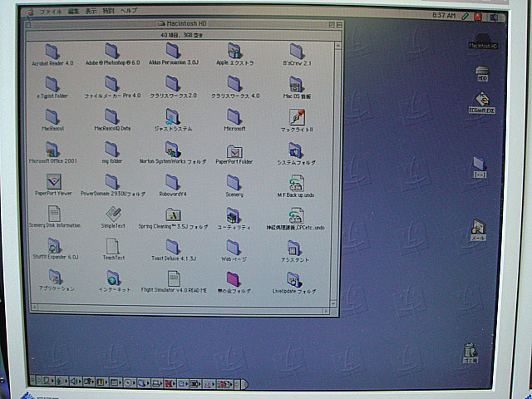Open the CD disc control strip module
The width and height of the screenshot is (532, 399).
coord(130,383)
